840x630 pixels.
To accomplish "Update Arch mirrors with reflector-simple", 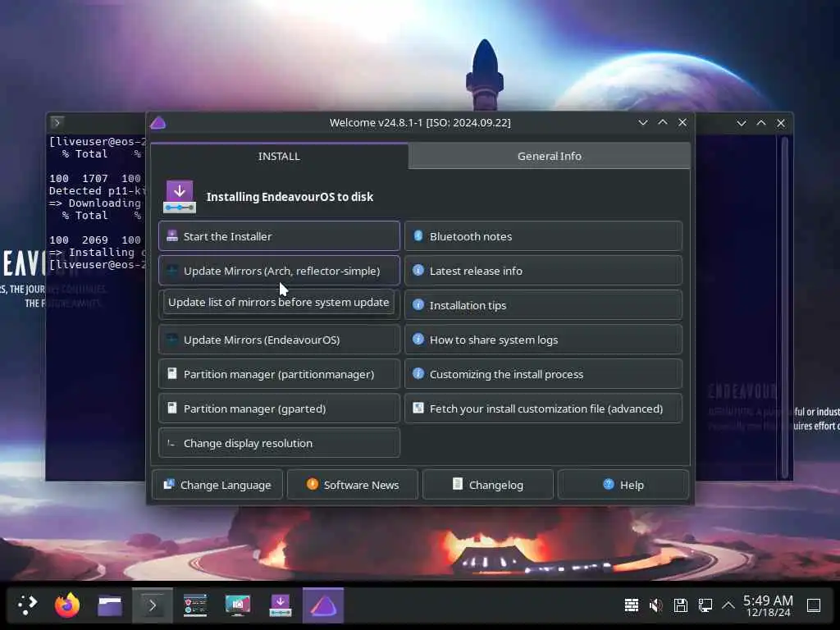I will click(x=279, y=271).
